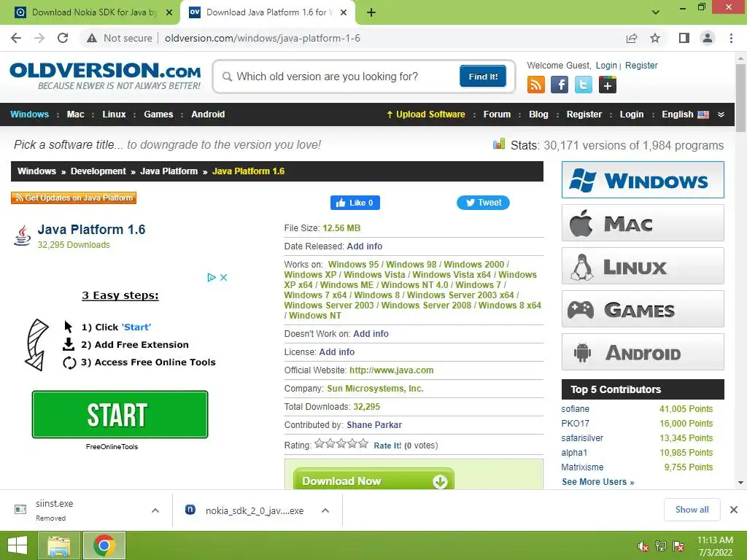747x560 pixels.
Task: Open Chrome's three-dot menu
Action: pyautogui.click(x=731, y=38)
